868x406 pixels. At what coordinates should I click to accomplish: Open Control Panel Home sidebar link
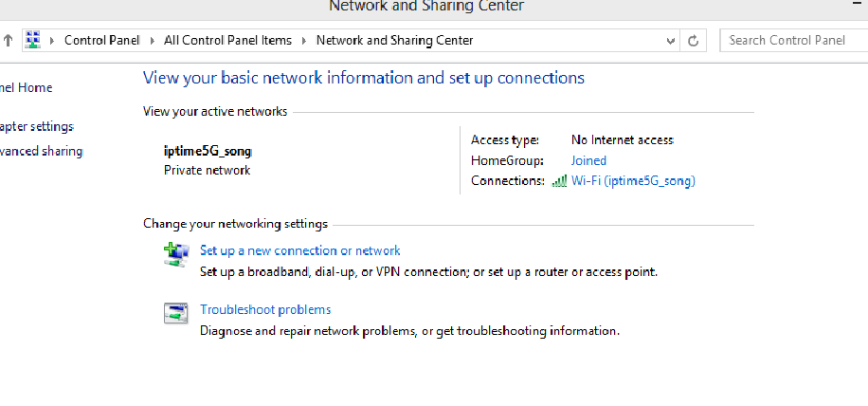pos(26,87)
